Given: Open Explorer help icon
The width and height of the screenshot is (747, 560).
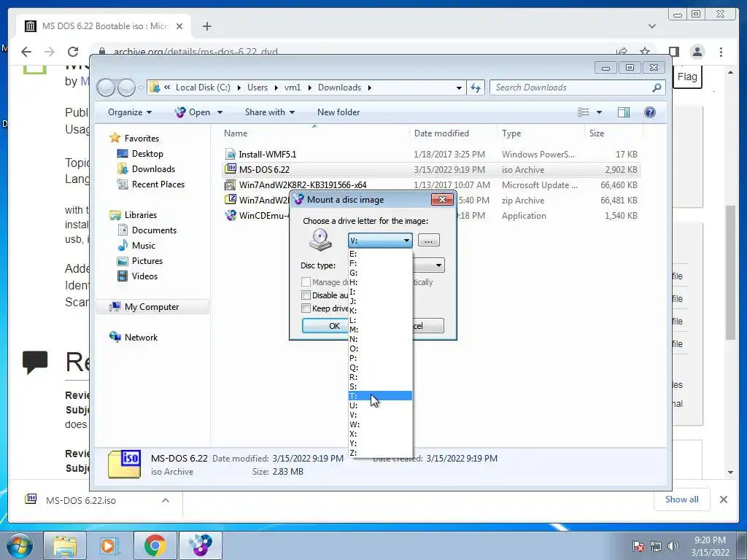Looking at the screenshot, I should [x=650, y=112].
